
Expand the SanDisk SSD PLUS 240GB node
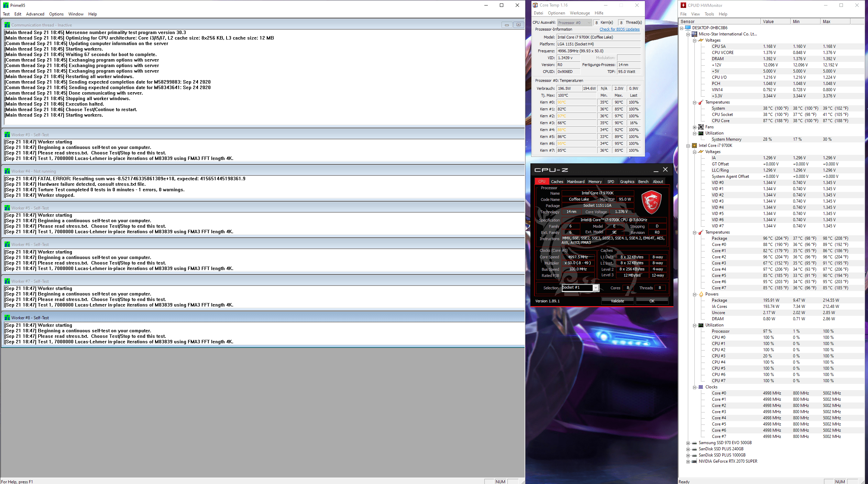coord(688,449)
